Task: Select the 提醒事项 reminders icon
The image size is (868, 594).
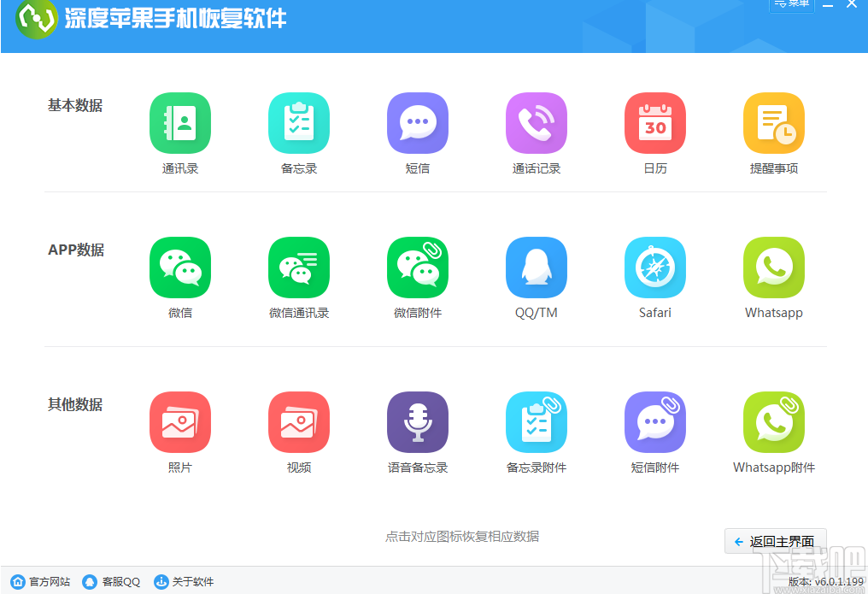Action: click(x=774, y=123)
